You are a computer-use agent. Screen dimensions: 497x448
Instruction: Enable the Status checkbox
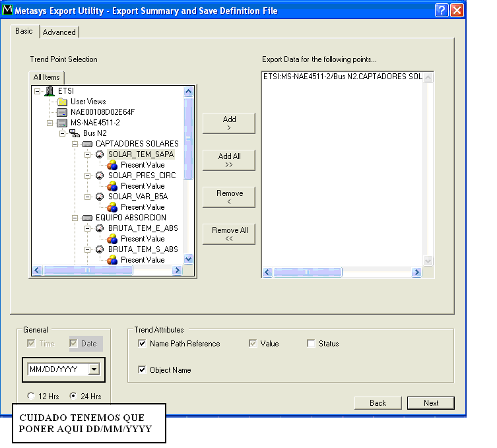pyautogui.click(x=312, y=344)
